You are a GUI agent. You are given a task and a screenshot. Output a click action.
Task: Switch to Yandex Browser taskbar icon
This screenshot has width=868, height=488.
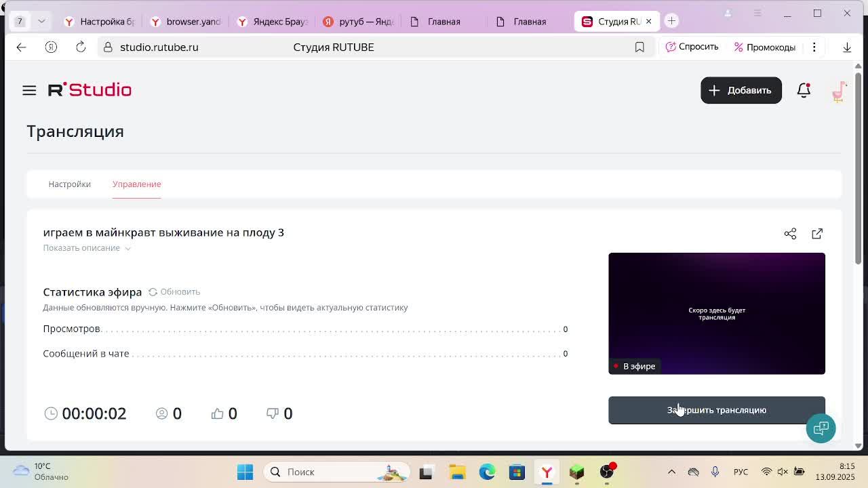coord(547,472)
